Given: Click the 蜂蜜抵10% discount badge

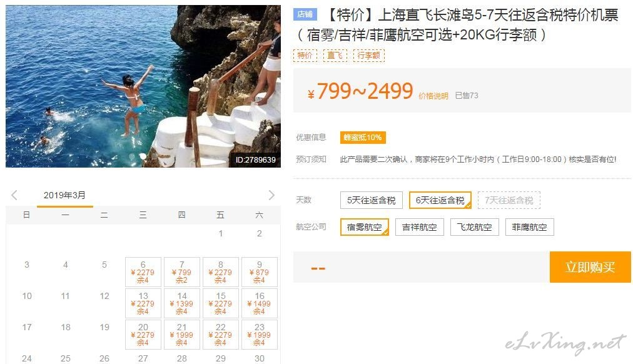Looking at the screenshot, I should click(363, 138).
